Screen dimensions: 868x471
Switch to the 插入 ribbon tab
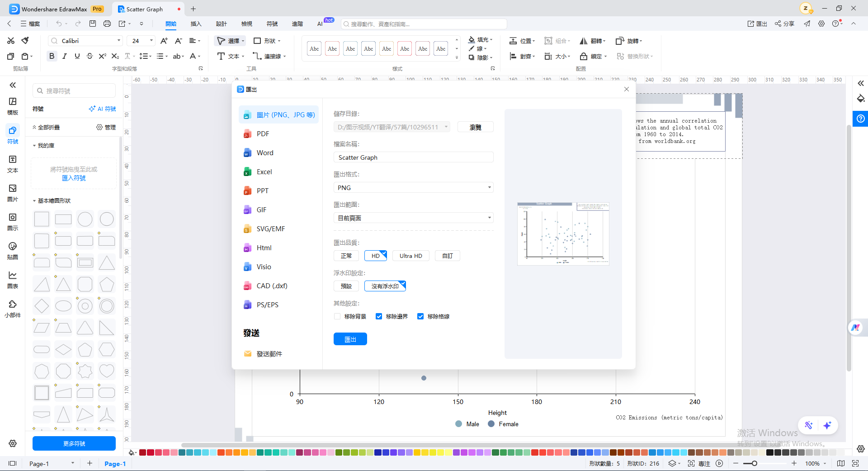(196, 24)
